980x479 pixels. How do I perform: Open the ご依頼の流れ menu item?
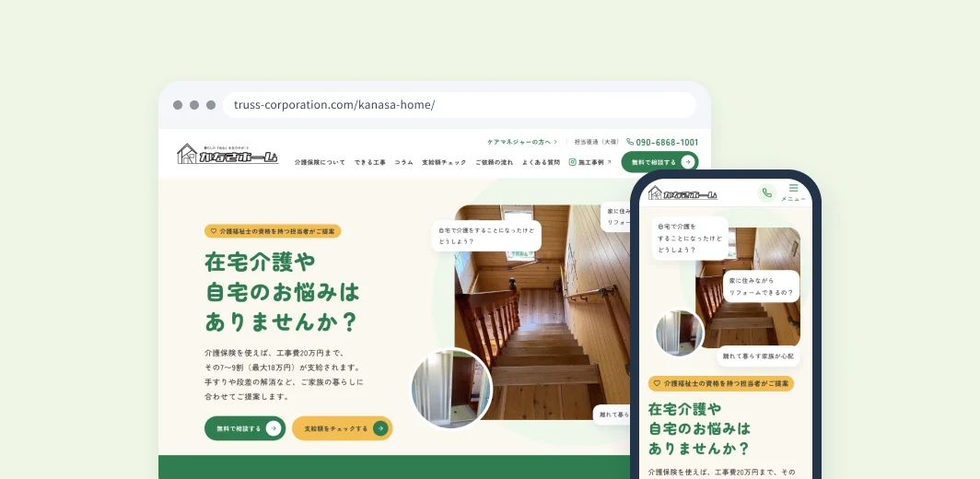pos(494,163)
